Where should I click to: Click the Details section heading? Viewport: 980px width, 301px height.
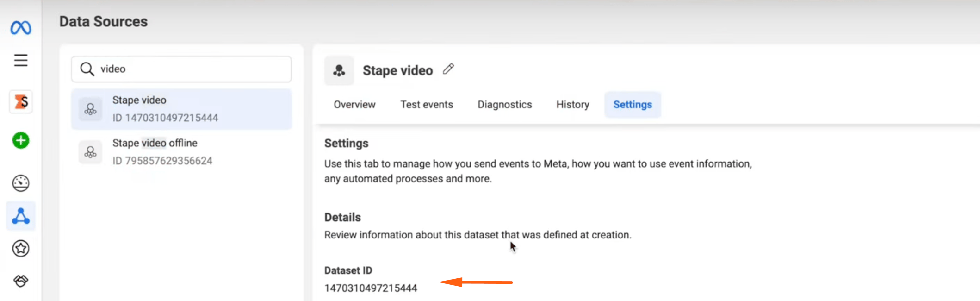click(x=342, y=217)
